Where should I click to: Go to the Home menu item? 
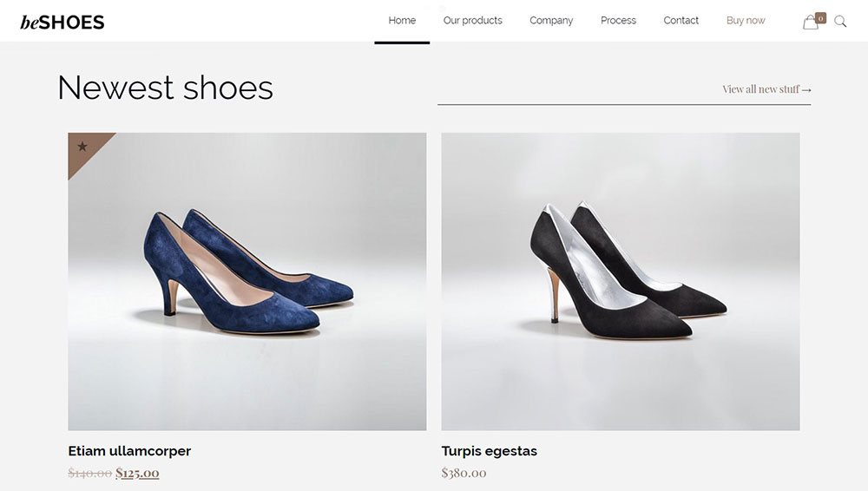(x=402, y=21)
